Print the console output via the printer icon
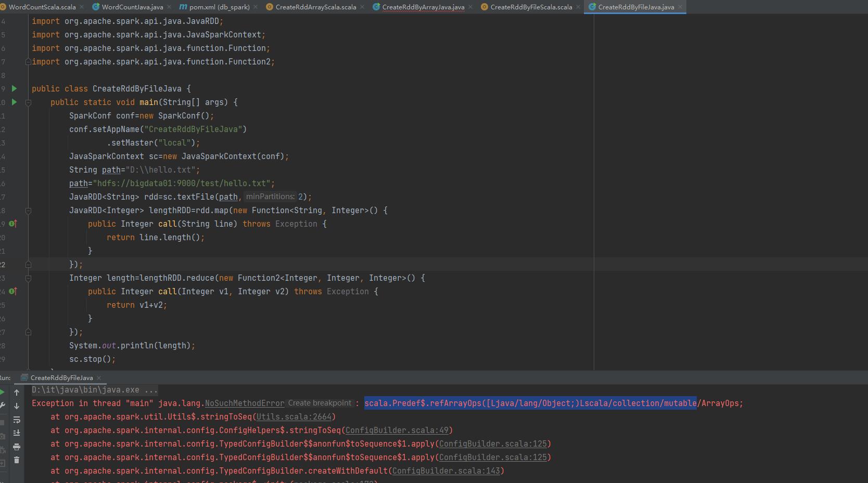 [17, 447]
